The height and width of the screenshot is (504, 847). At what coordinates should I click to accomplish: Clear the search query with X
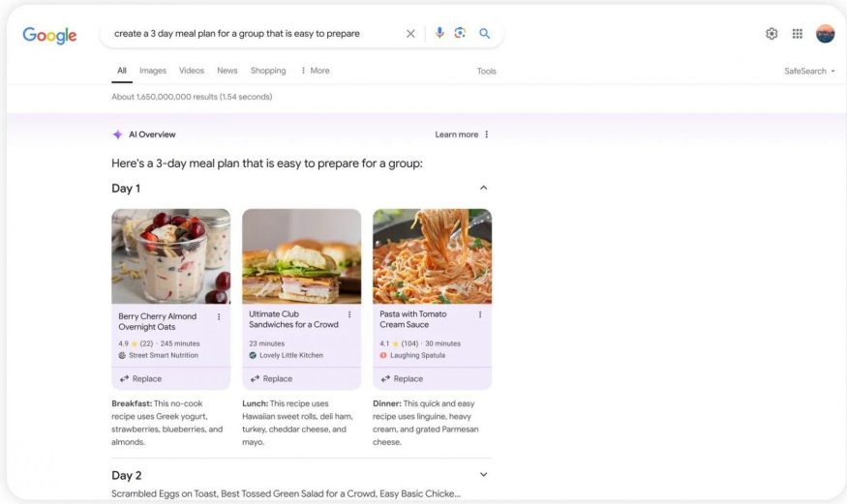[x=410, y=34]
